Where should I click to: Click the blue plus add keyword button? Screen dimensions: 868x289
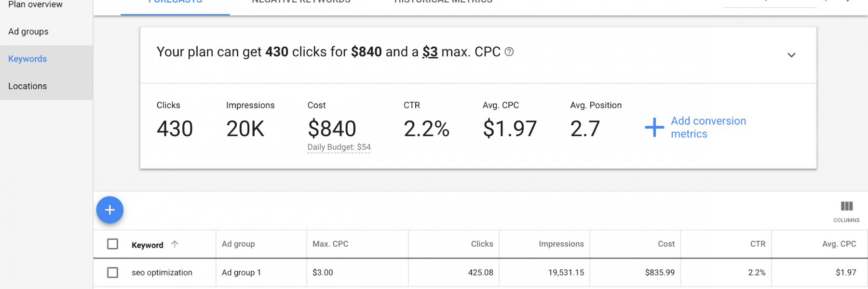tap(110, 210)
